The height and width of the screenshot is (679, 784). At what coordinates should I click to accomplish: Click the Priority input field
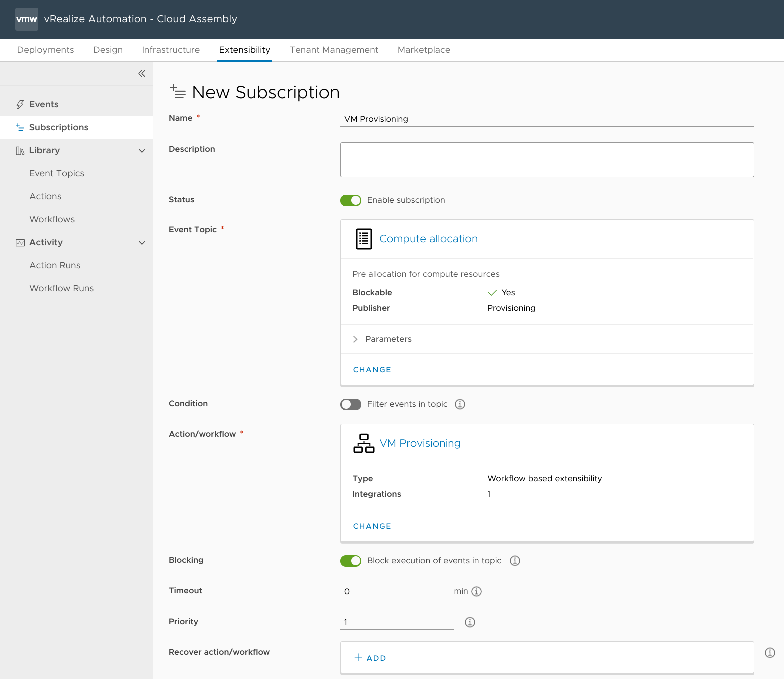click(397, 622)
